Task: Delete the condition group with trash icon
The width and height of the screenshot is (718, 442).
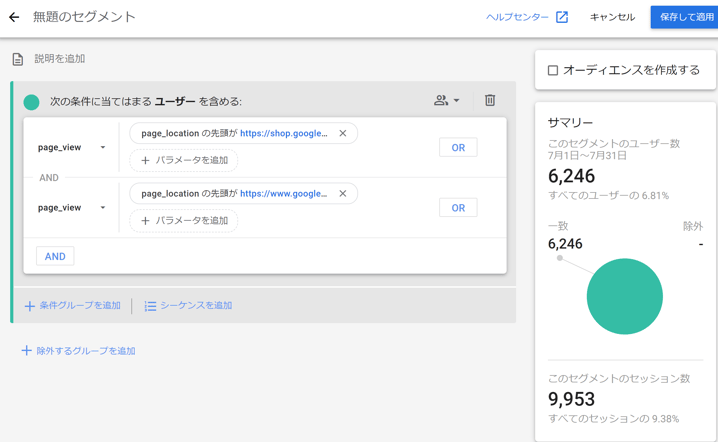Action: click(490, 100)
